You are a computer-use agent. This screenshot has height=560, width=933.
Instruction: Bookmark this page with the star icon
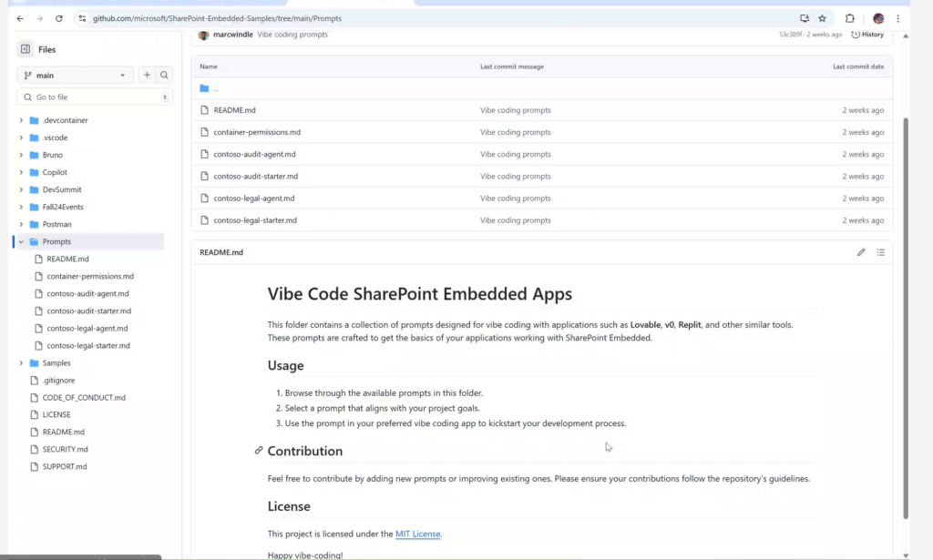point(823,18)
